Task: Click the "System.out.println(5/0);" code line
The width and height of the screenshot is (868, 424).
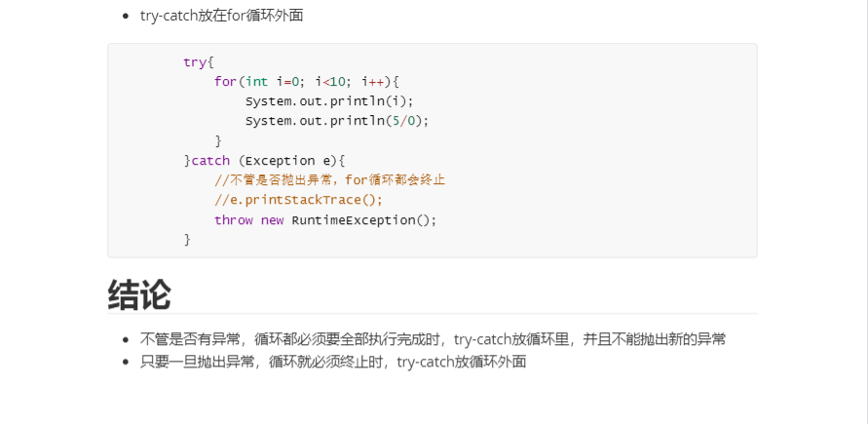Action: pyautogui.click(x=337, y=121)
